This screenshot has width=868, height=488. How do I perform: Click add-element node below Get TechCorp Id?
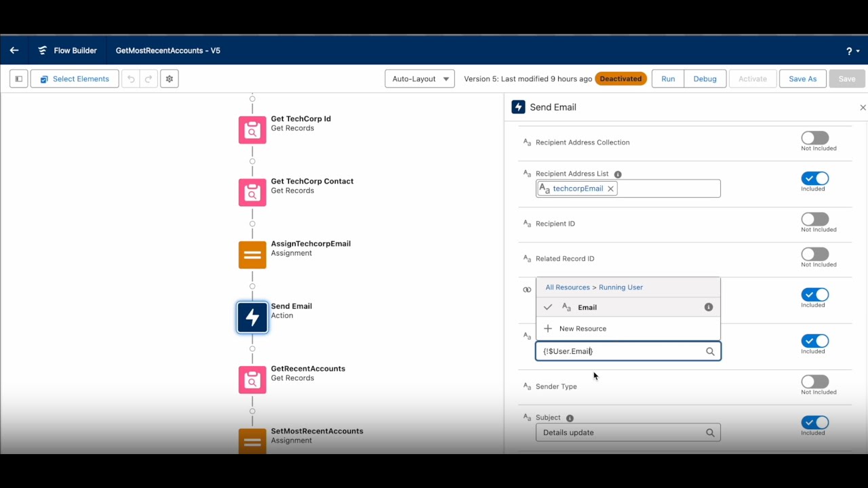[x=252, y=161]
